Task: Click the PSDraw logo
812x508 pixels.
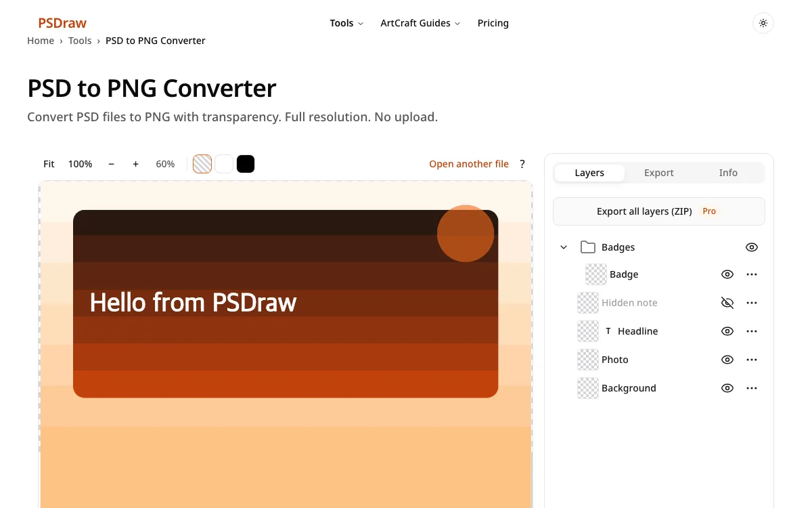Action: [x=62, y=23]
